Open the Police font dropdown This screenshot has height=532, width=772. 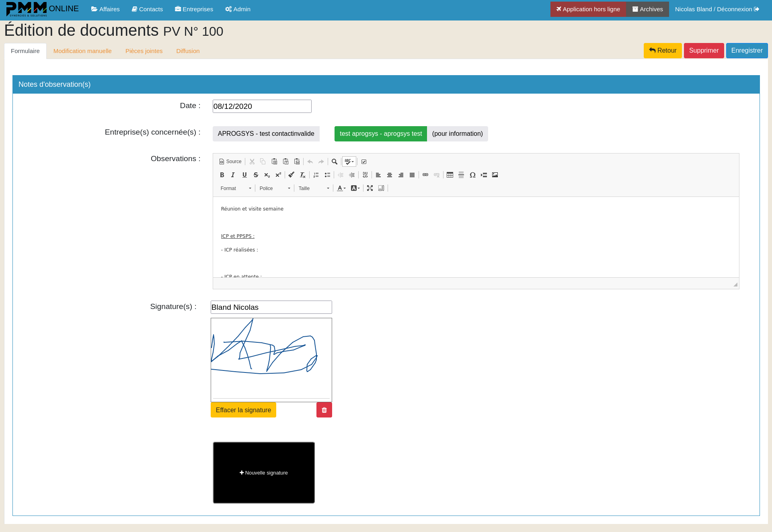click(275, 188)
